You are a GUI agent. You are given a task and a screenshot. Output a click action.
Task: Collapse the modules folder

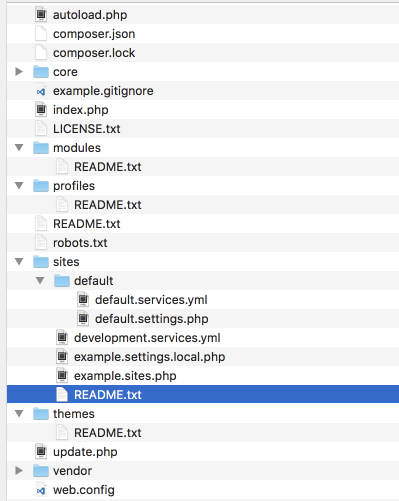[19, 147]
